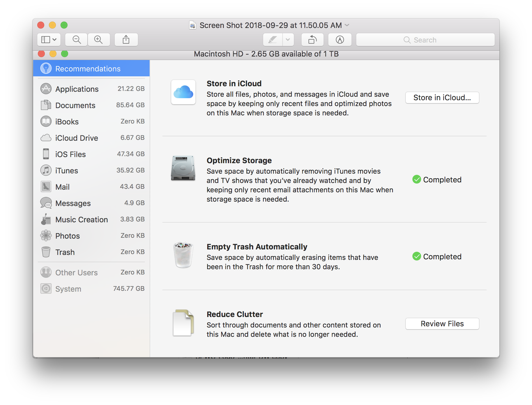Click the Optimize Storage heading
Image resolution: width=532 pixels, height=405 pixels.
239,161
